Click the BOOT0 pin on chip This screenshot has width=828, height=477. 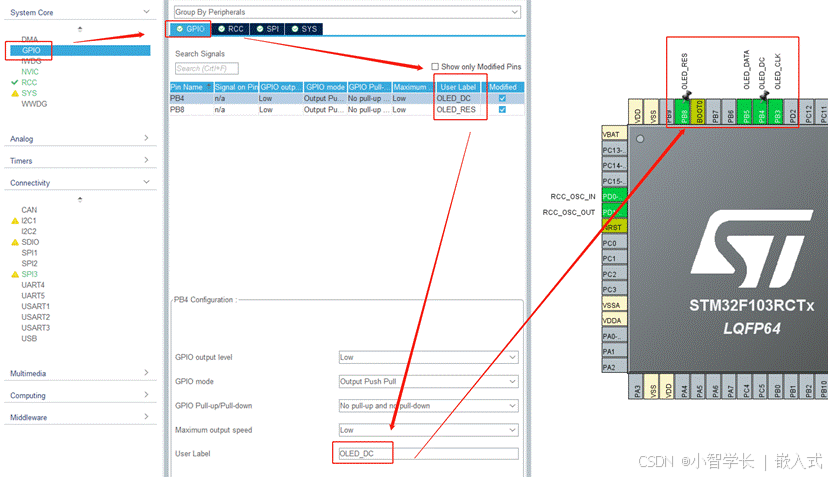point(700,112)
